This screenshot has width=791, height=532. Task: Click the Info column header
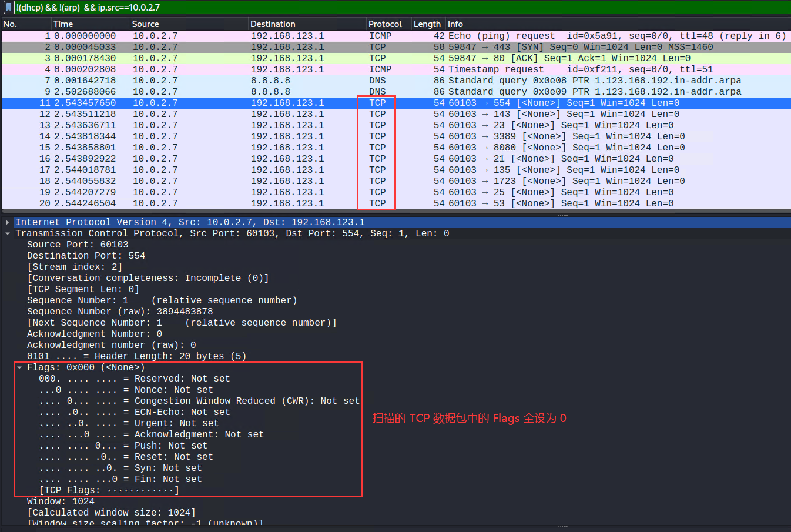click(618, 24)
